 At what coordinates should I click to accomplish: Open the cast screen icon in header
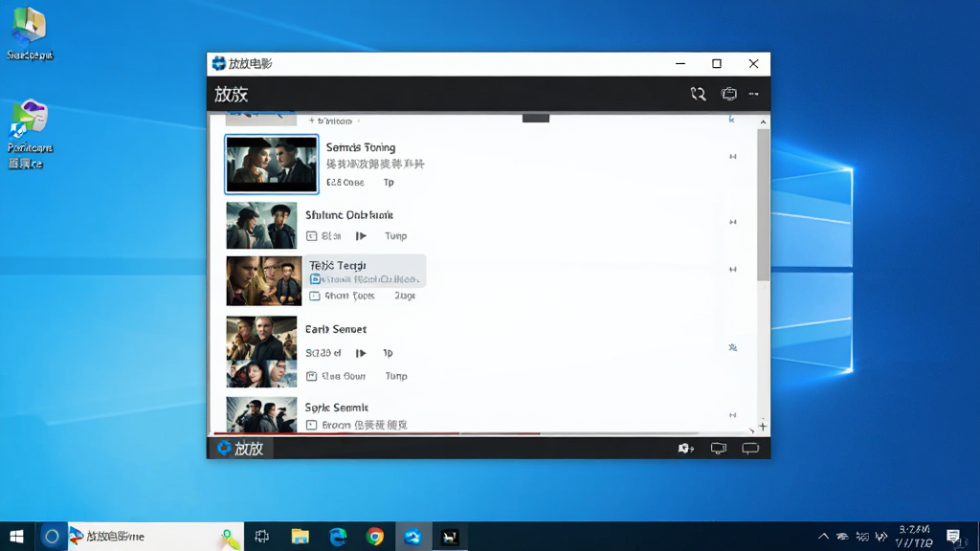tap(728, 94)
